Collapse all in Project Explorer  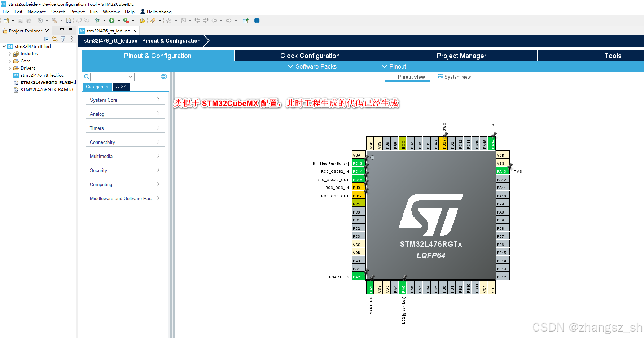click(47, 39)
